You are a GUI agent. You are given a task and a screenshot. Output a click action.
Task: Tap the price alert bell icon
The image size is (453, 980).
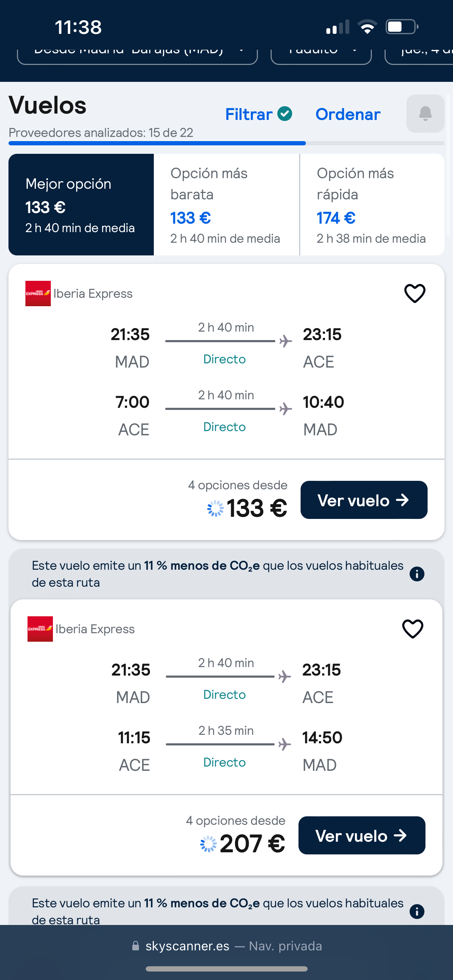[x=425, y=113]
